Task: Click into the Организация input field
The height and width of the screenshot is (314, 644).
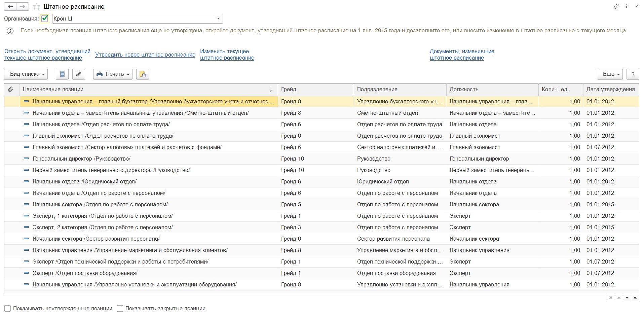Action: pos(133,19)
